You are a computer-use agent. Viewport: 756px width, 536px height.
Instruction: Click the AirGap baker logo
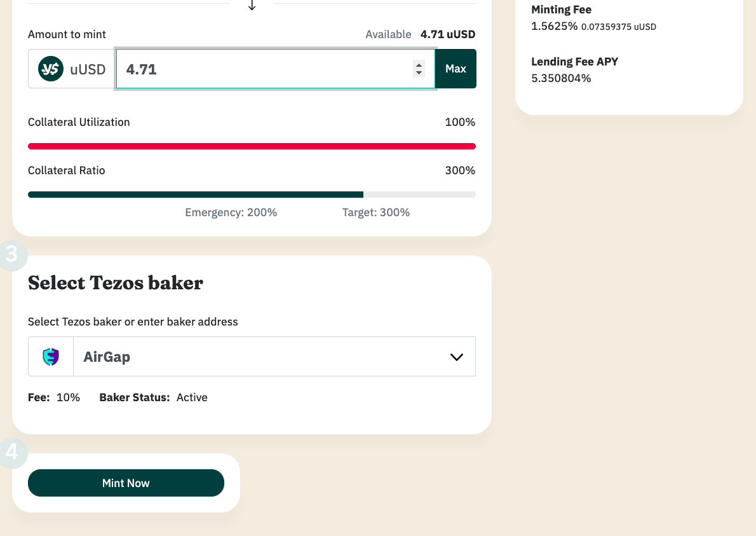click(x=50, y=356)
